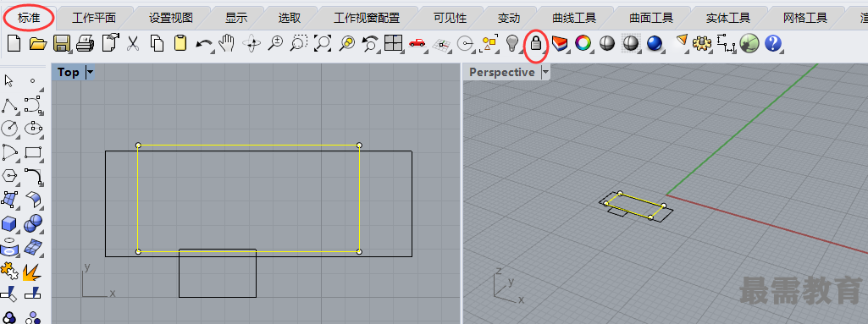The width and height of the screenshot is (868, 324).
Task: Open the color wheel properties icon
Action: click(x=583, y=43)
